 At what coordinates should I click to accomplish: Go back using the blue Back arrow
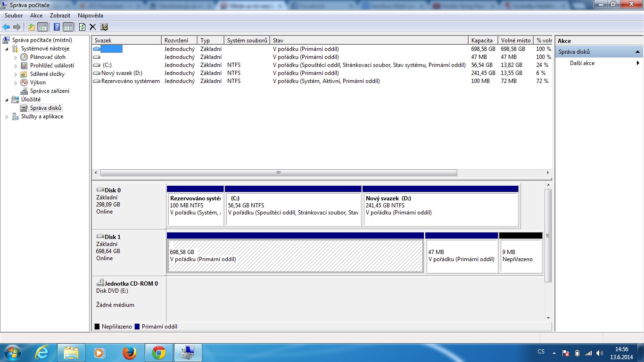(x=6, y=27)
